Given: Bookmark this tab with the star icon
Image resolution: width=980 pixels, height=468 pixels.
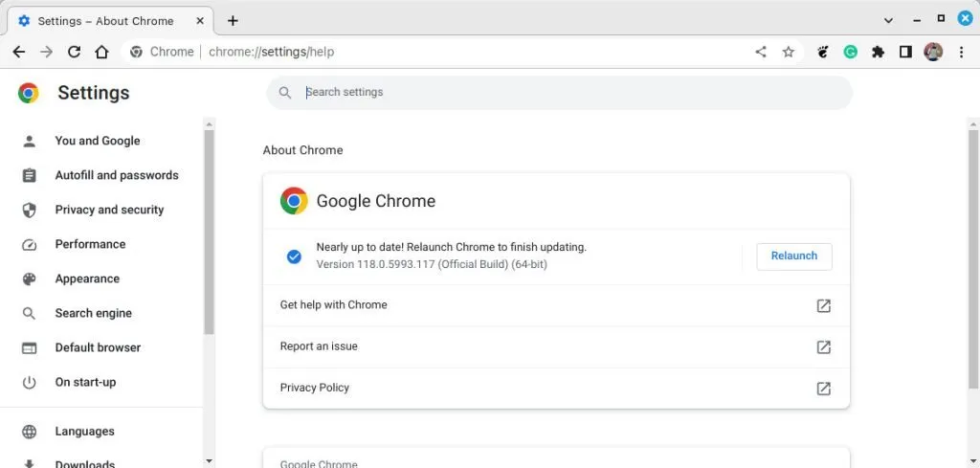Looking at the screenshot, I should pos(789,52).
